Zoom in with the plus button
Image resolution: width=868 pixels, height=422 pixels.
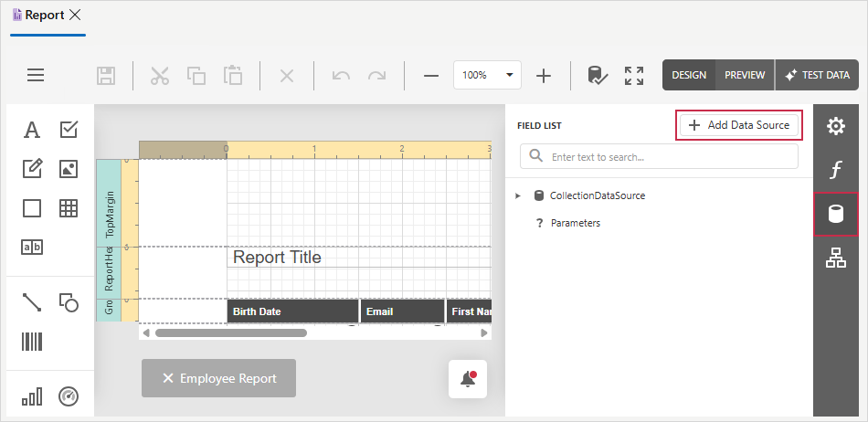point(545,75)
